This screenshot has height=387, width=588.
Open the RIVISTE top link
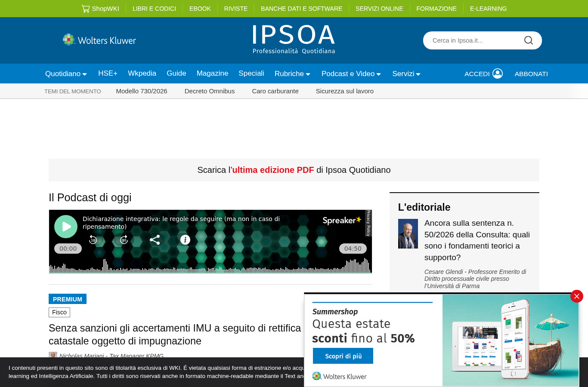236,9
